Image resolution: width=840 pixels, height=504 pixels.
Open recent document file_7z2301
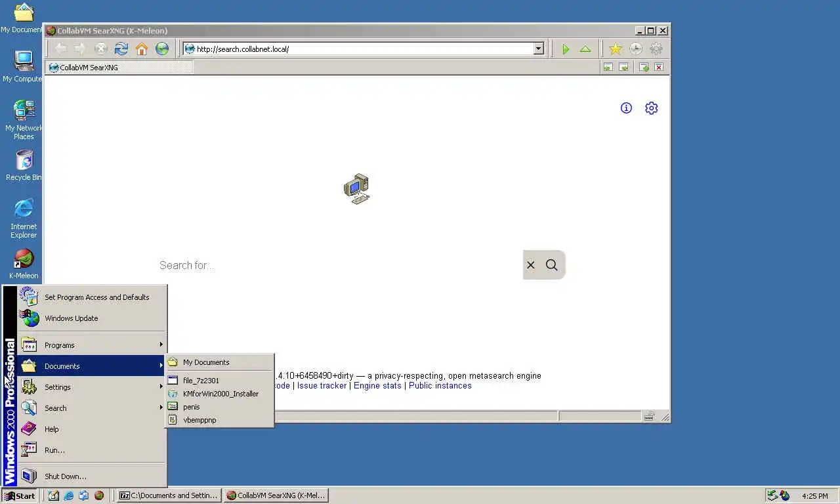tap(219, 381)
